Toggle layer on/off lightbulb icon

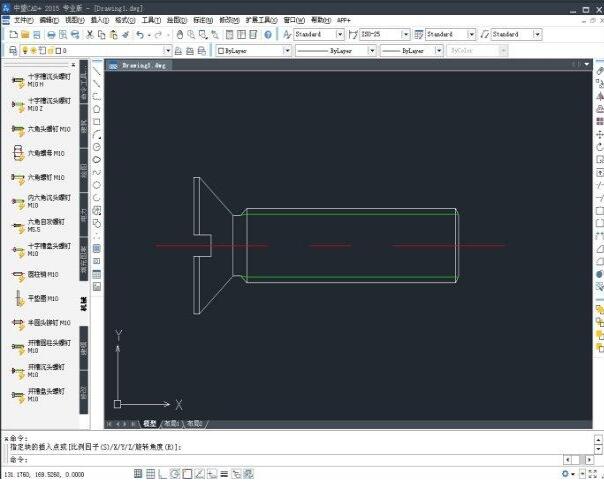[x=25, y=50]
